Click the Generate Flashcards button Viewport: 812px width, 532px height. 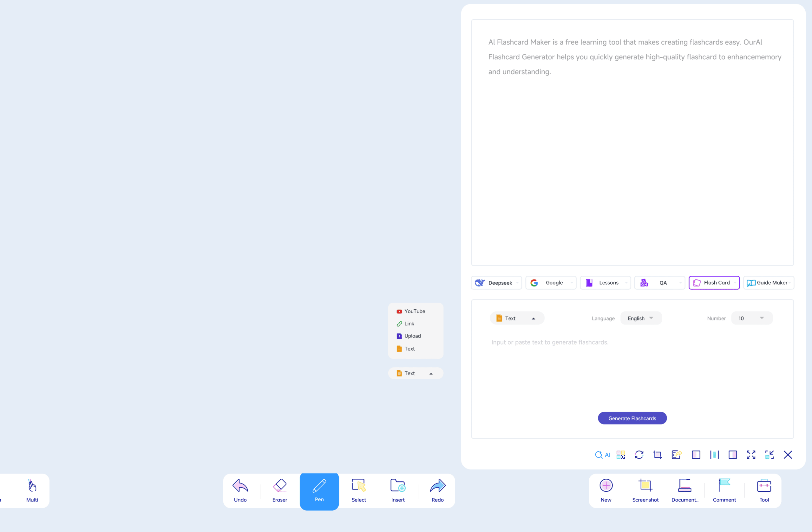632,418
